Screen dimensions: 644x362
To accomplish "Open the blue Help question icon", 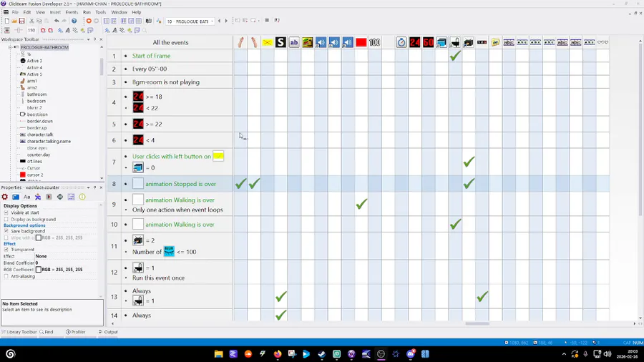I will pos(74,21).
